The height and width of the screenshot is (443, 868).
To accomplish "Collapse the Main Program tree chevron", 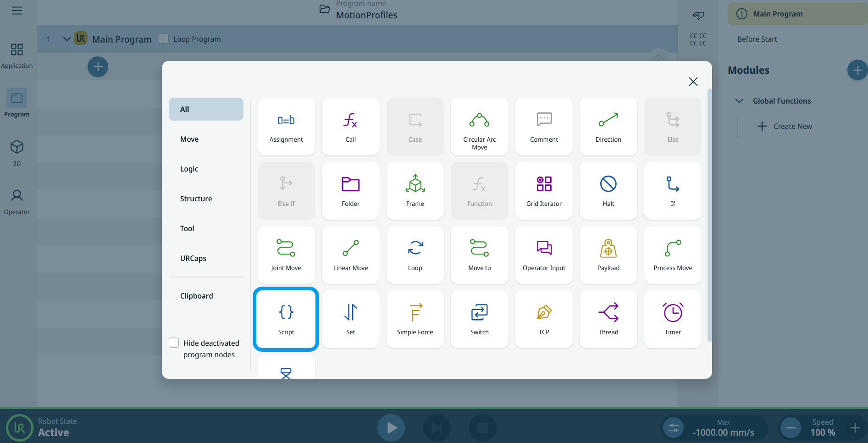I will 67,39.
